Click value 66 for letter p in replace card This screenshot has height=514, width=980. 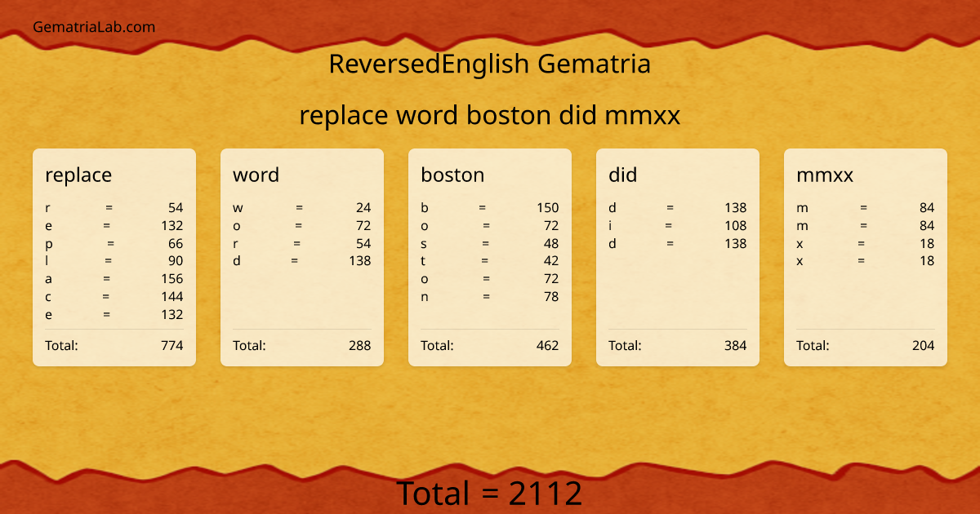(176, 243)
